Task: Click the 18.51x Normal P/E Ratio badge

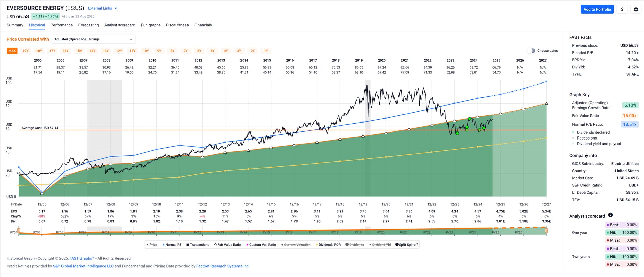Action: pyautogui.click(x=630, y=124)
